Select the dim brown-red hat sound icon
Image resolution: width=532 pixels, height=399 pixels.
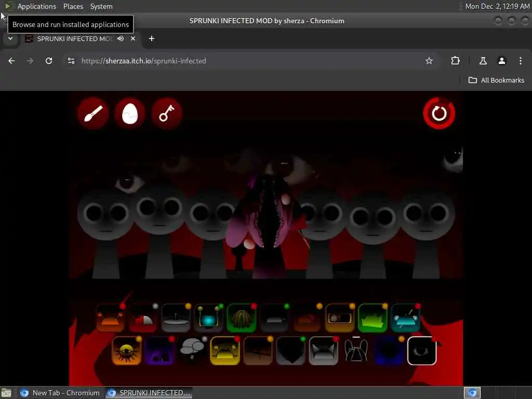(307, 318)
